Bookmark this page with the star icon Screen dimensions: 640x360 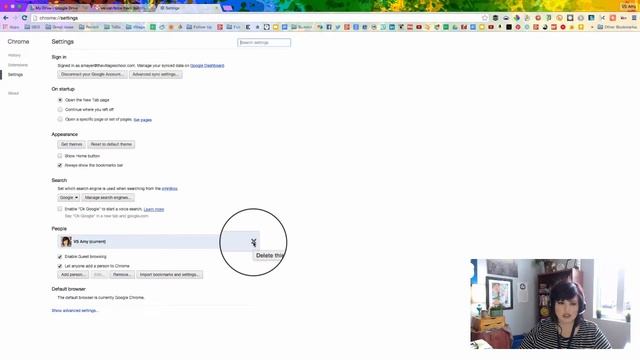pyautogui.click(x=484, y=18)
